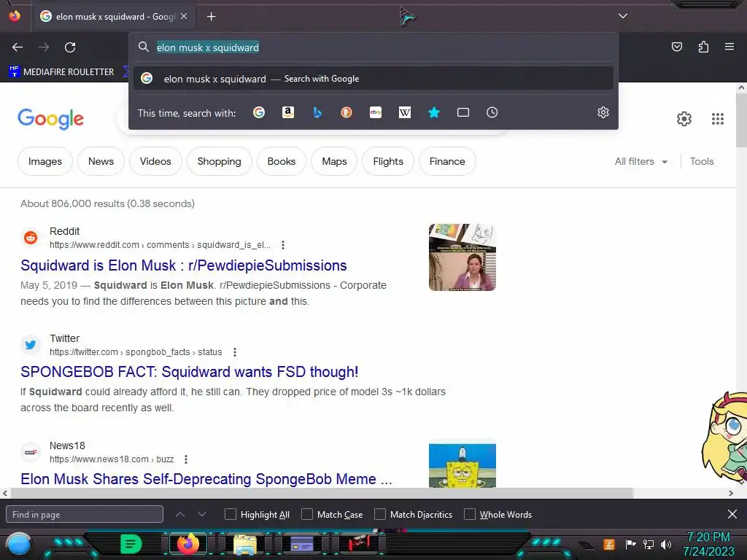Open the search Tools button
This screenshot has height=560, width=747.
[702, 161]
